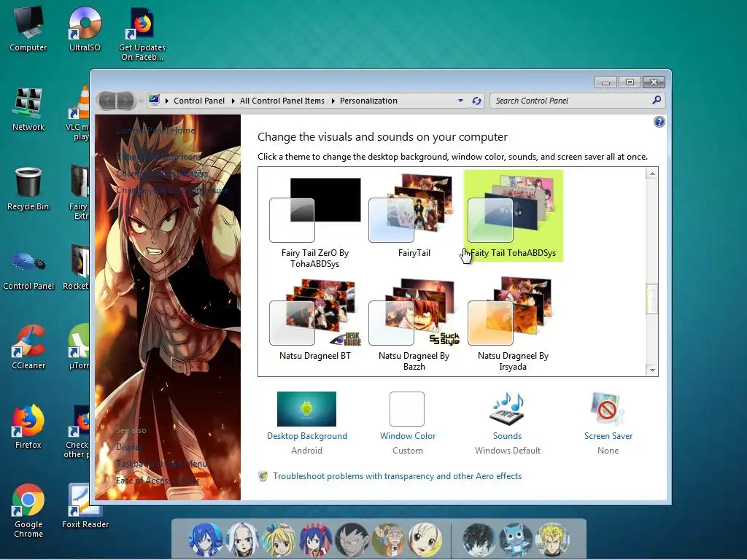Select Natsu Dragneel By Bazzh theme
This screenshot has width=747, height=560.
(x=414, y=324)
